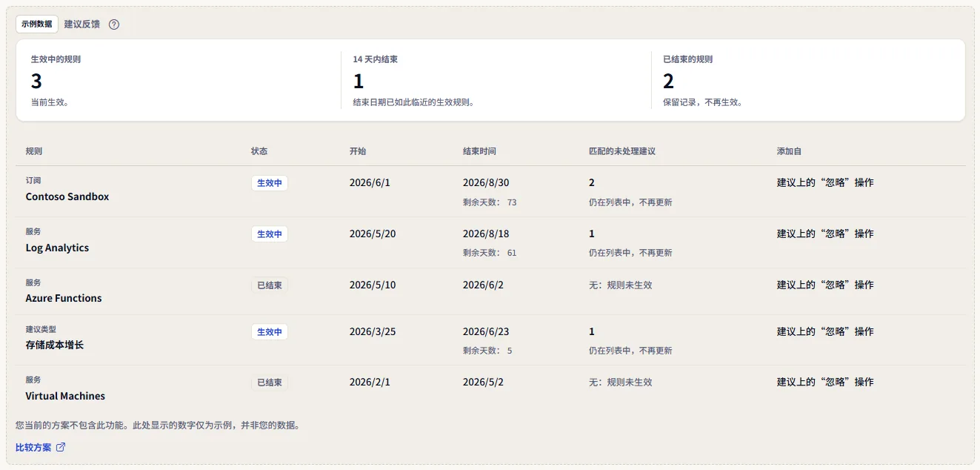Select the Virtual Machines rule name
Screen dimensions: 980x470
(x=65, y=397)
